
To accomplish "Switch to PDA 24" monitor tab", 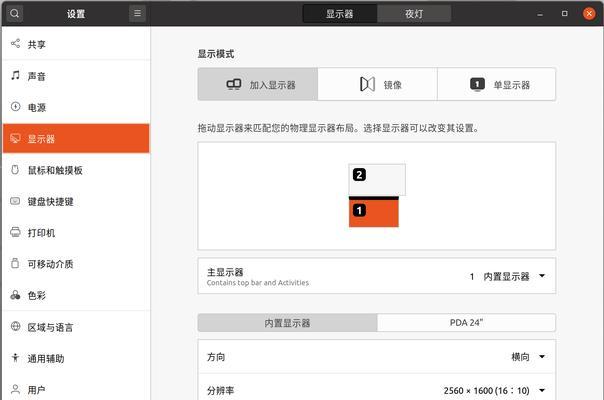I will click(x=466, y=323).
